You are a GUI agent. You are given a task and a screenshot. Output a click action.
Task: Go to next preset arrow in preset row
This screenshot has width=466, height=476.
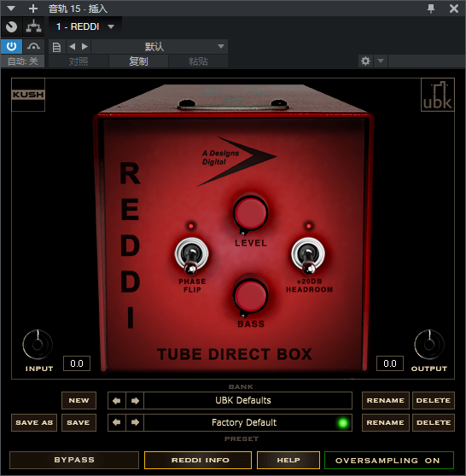tap(135, 422)
